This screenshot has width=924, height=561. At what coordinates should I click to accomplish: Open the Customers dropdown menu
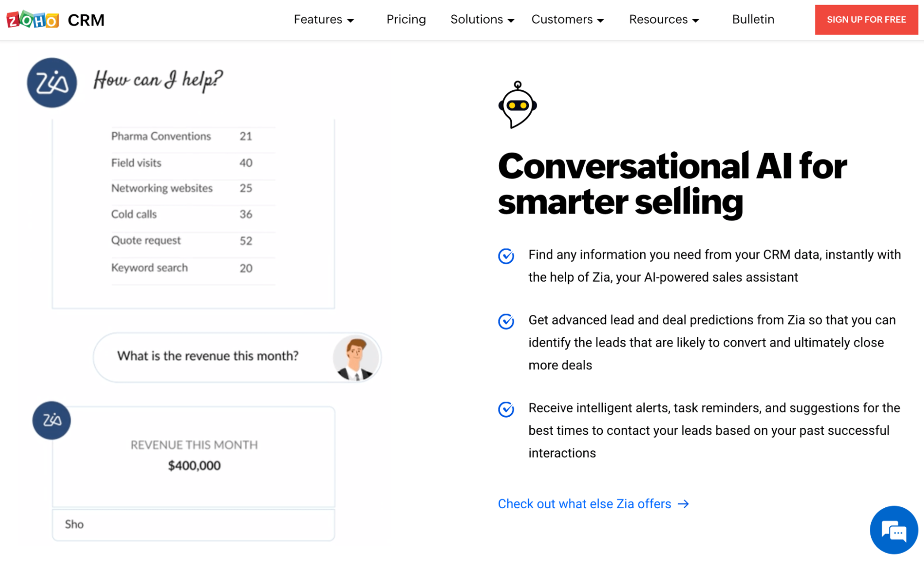coord(568,19)
